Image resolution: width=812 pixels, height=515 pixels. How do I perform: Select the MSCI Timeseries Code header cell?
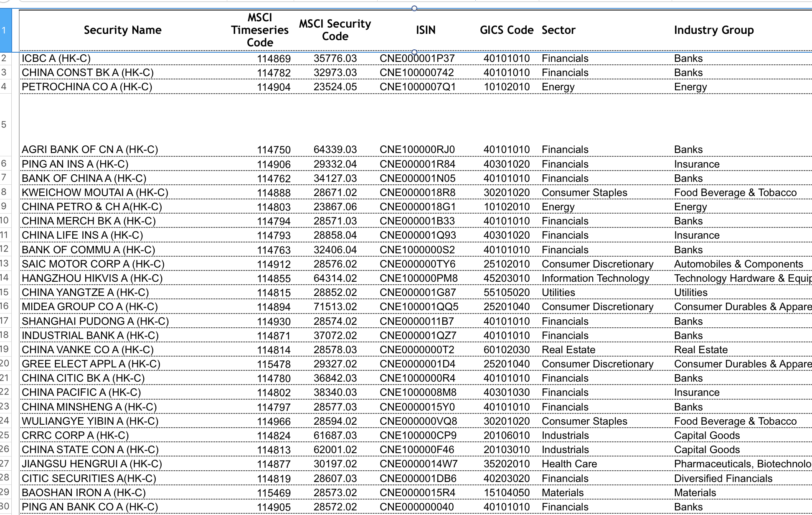(260, 30)
